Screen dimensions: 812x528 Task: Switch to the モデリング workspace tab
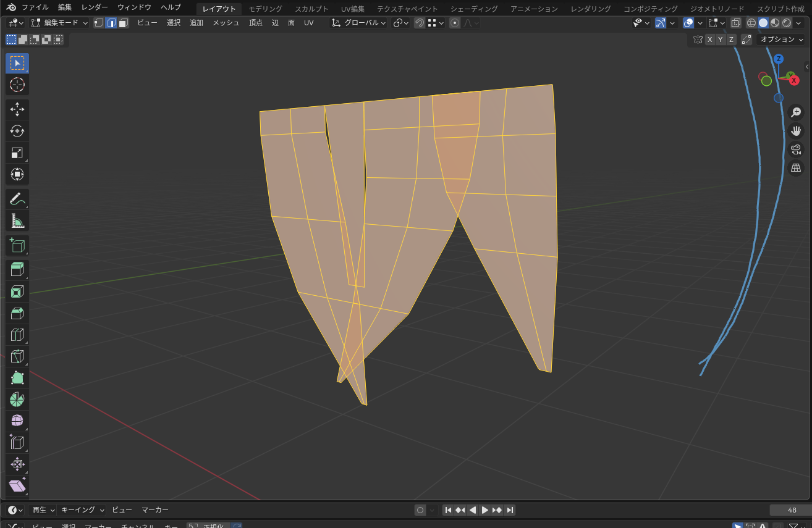[x=265, y=9]
